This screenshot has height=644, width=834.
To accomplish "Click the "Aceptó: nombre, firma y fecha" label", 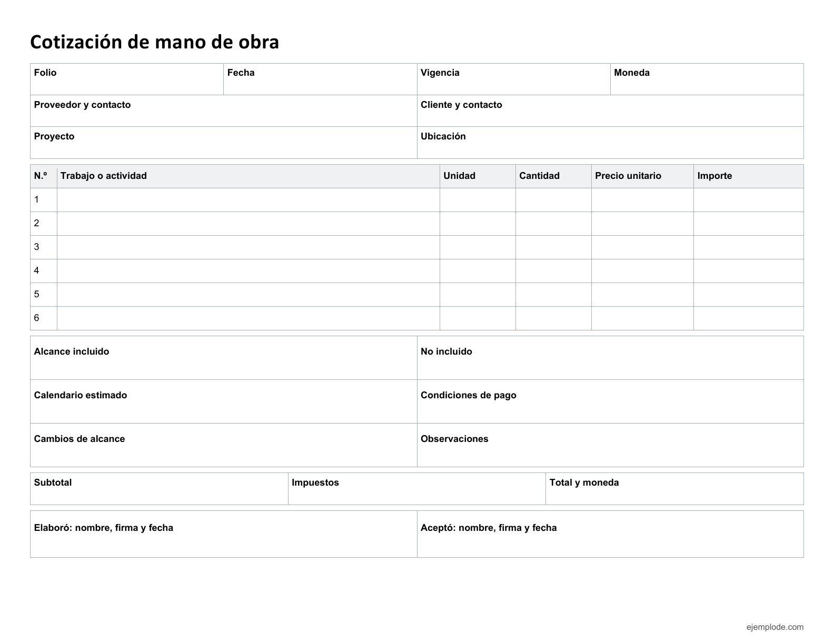I will (x=489, y=528).
